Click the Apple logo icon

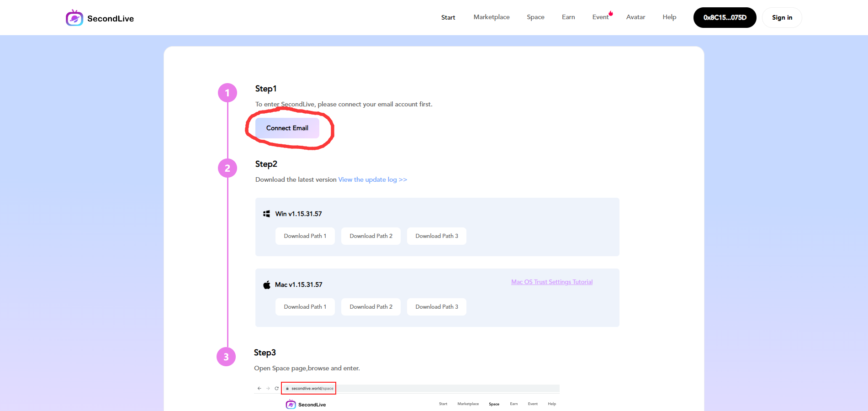(x=267, y=285)
